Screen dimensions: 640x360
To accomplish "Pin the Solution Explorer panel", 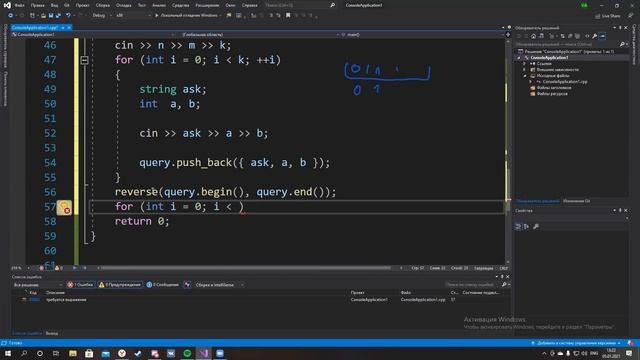I will pos(620,28).
